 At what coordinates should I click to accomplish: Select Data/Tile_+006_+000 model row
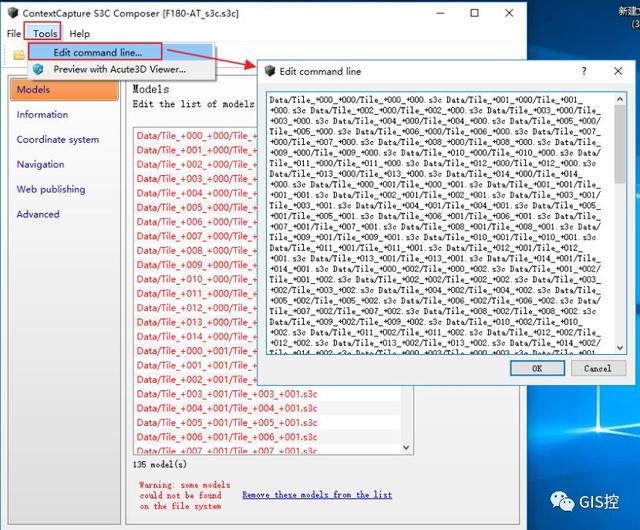tap(196, 222)
